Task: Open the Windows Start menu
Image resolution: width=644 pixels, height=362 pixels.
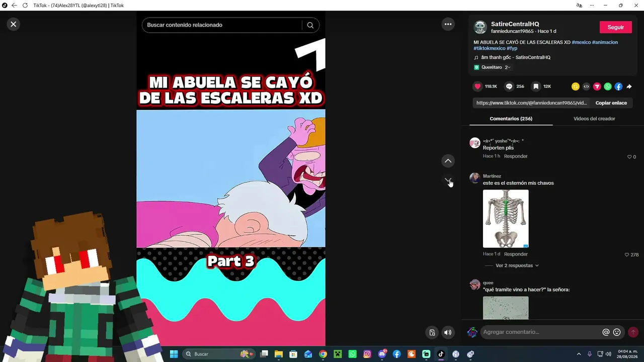Action: click(x=174, y=354)
